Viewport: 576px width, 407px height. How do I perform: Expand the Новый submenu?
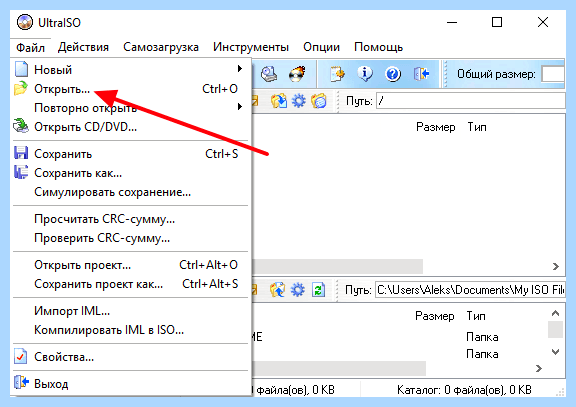tap(130, 69)
